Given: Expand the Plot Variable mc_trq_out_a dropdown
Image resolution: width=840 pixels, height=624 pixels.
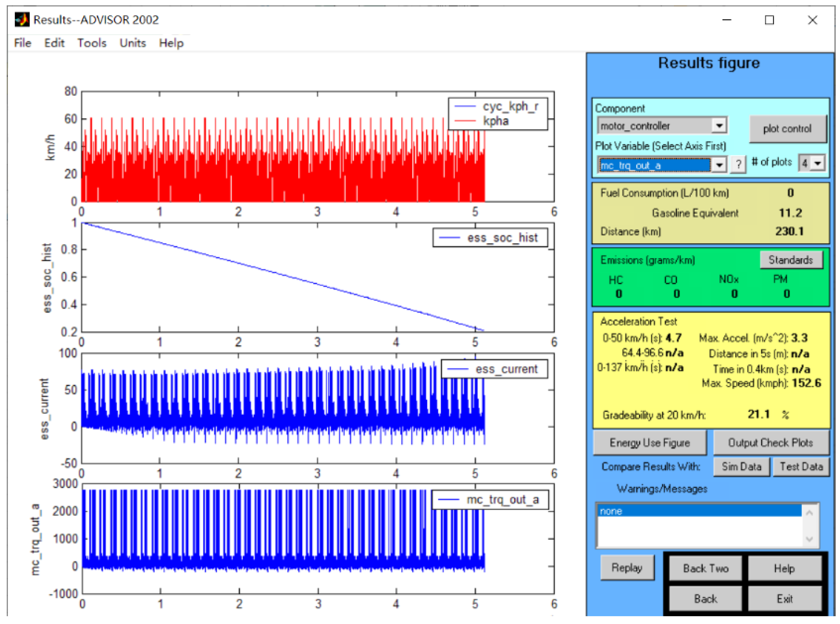Looking at the screenshot, I should [719, 165].
